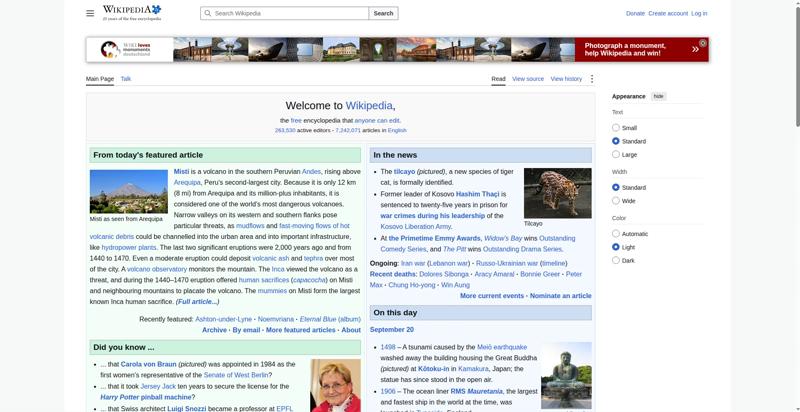Select Standard width option

coord(616,187)
